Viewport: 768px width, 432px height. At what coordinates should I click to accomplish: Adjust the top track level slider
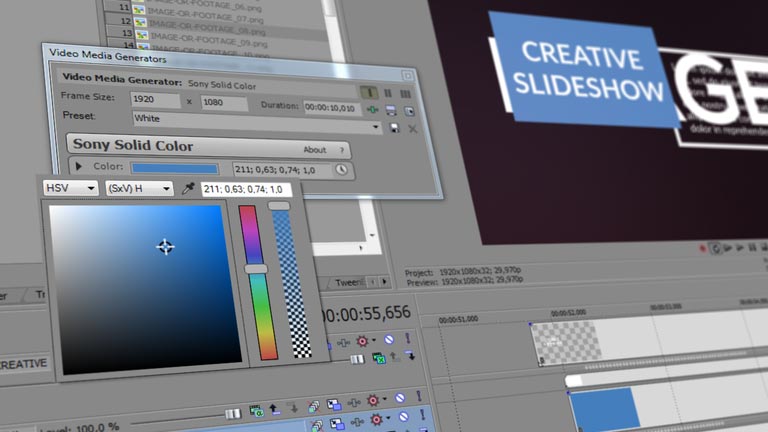click(357, 359)
